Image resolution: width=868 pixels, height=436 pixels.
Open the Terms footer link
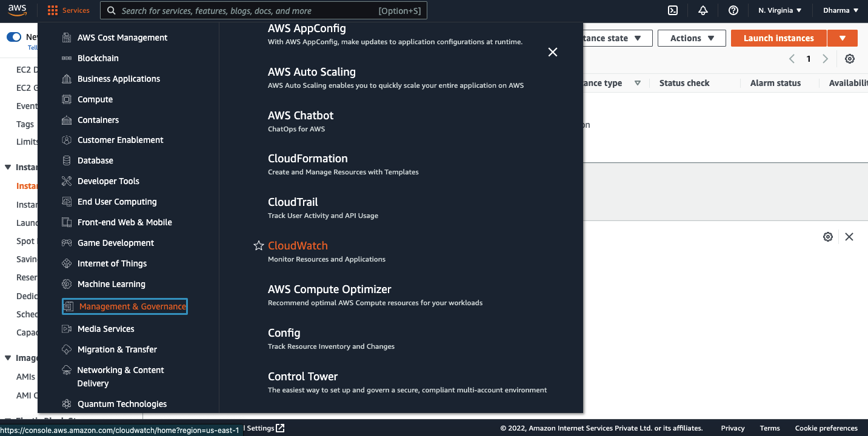[x=770, y=428]
